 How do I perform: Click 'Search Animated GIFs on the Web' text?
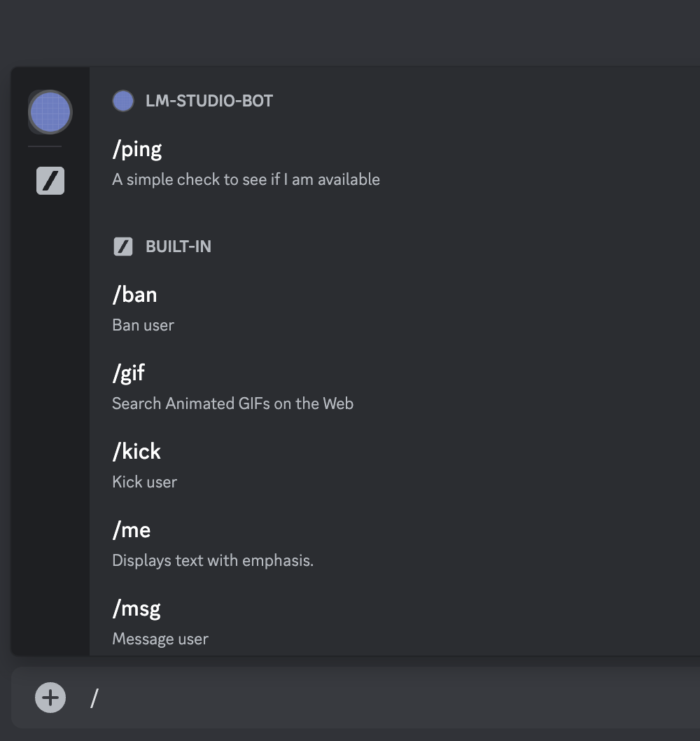point(233,403)
